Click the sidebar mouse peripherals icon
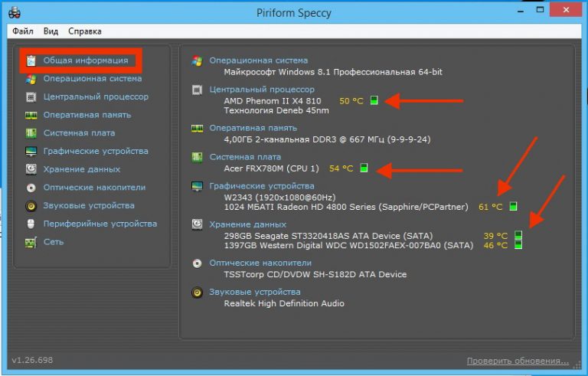Image resolution: width=588 pixels, height=376 pixels. (x=31, y=224)
